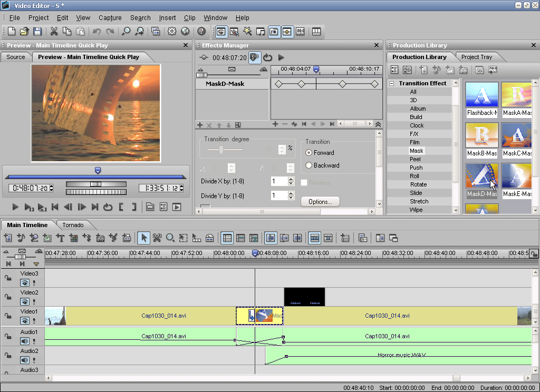Select the Peel transition category

coord(416,159)
